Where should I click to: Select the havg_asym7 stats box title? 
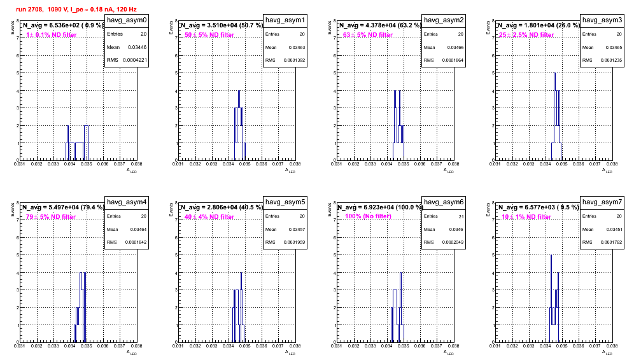(x=602, y=202)
